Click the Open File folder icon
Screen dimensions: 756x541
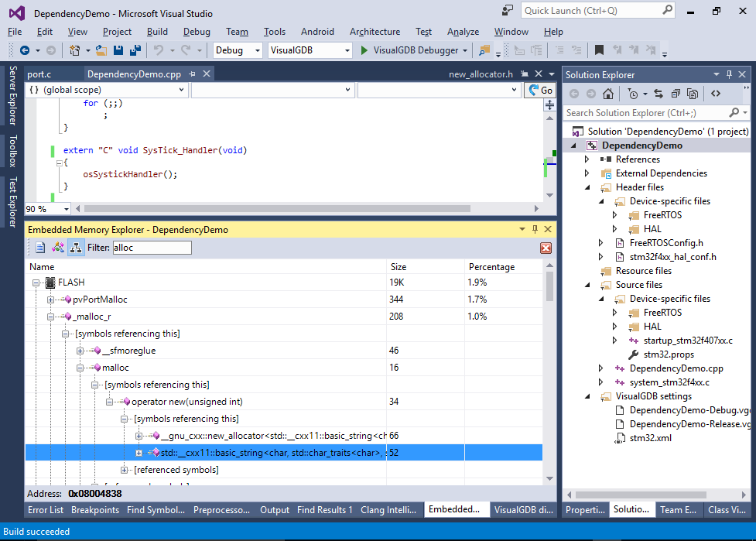(x=101, y=50)
